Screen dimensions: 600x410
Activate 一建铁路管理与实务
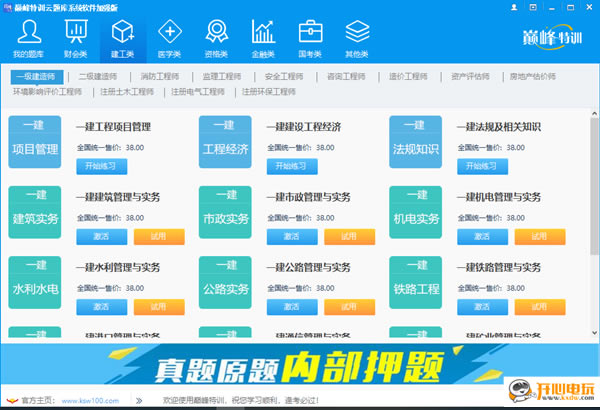click(x=483, y=307)
